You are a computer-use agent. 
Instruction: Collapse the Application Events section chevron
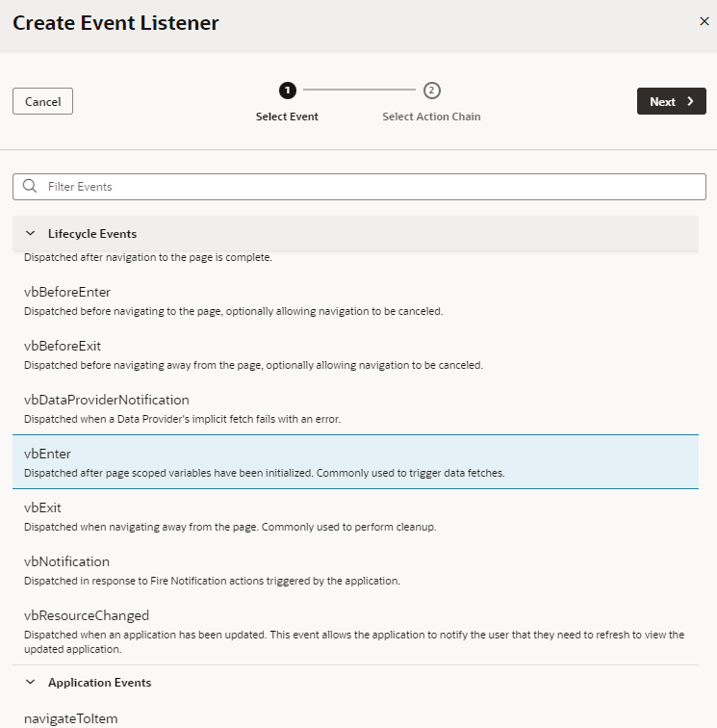point(30,683)
